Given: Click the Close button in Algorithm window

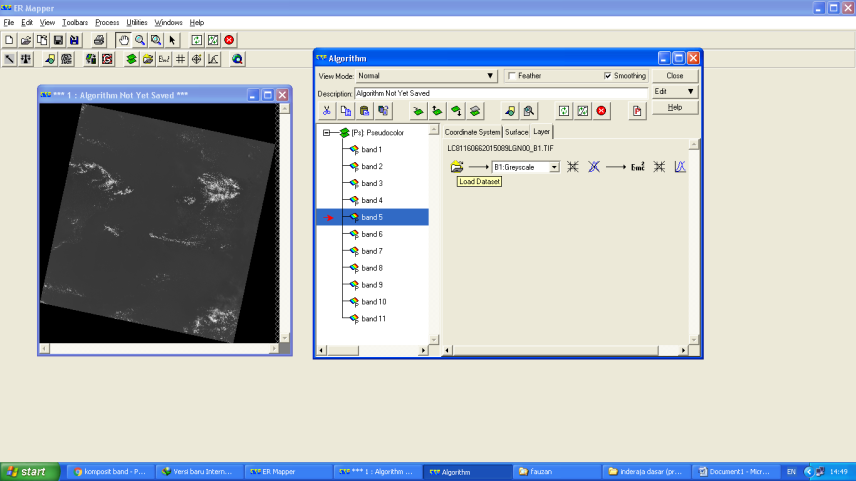Looking at the screenshot, I should tap(675, 76).
